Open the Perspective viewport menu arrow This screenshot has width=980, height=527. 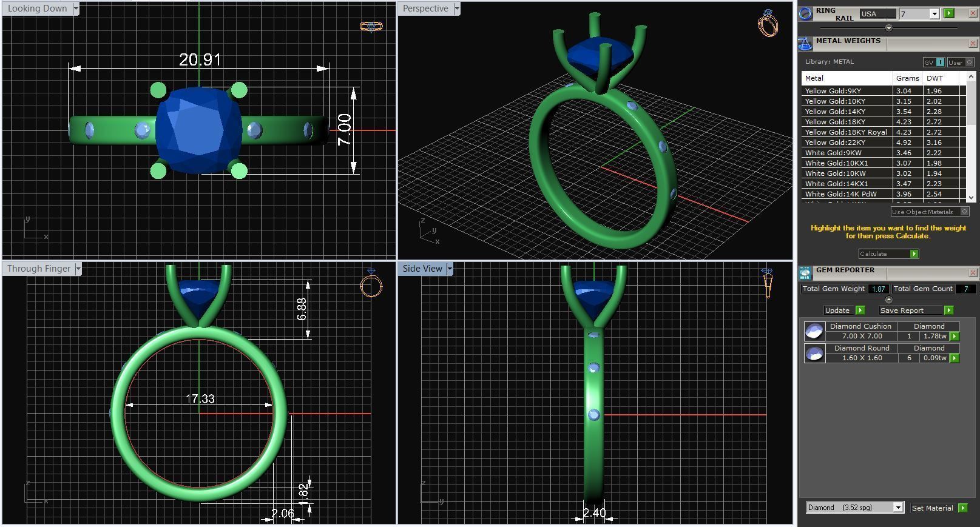pos(457,8)
